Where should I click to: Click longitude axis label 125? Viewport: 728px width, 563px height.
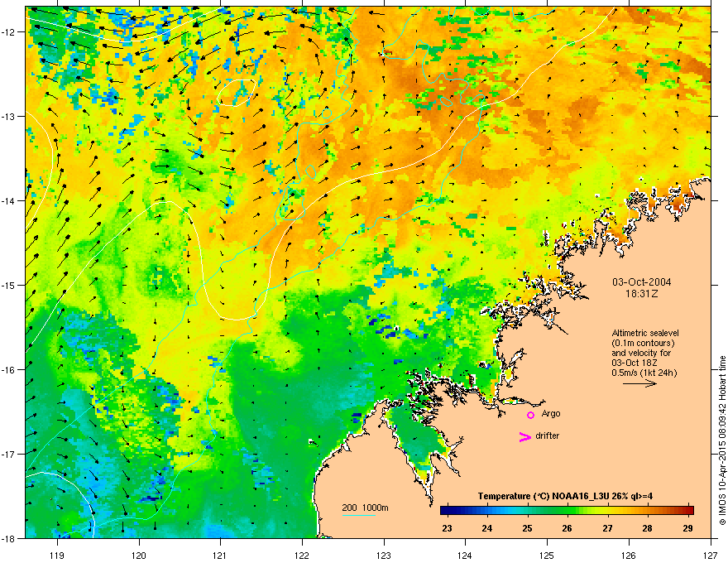coord(547,555)
